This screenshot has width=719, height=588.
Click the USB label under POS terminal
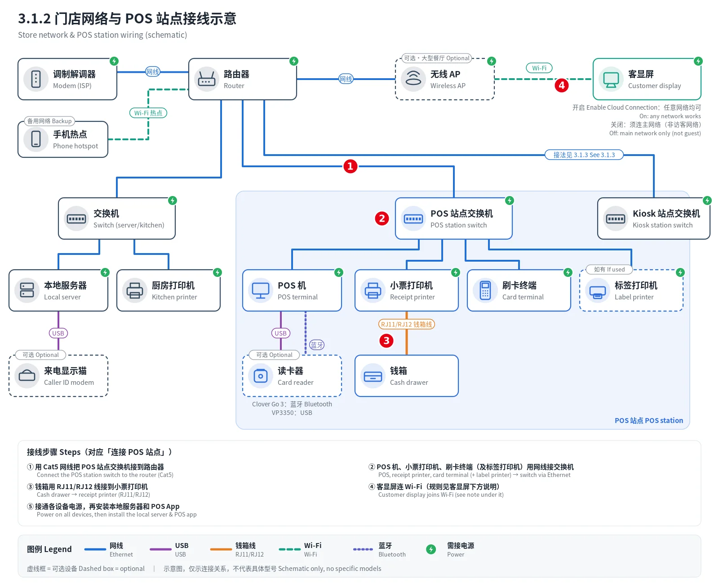281,334
